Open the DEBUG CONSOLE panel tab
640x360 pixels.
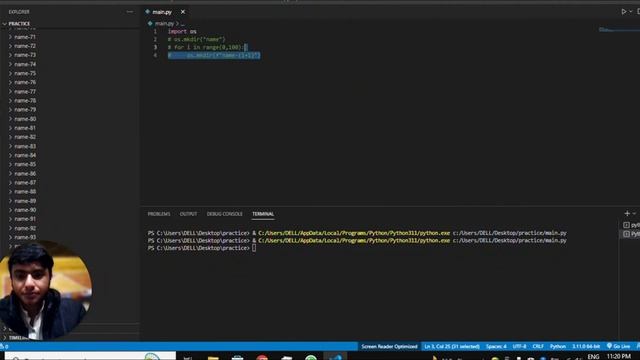224,214
